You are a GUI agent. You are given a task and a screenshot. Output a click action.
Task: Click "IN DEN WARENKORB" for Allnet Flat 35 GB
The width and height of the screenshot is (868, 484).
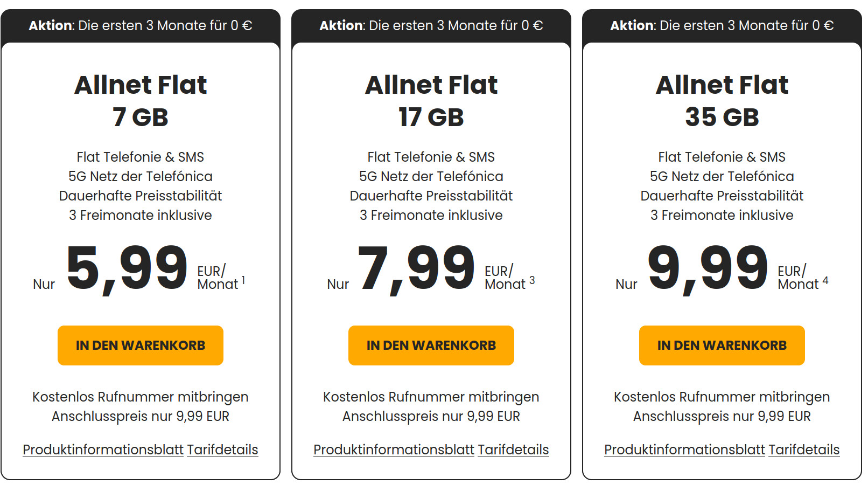[722, 345]
